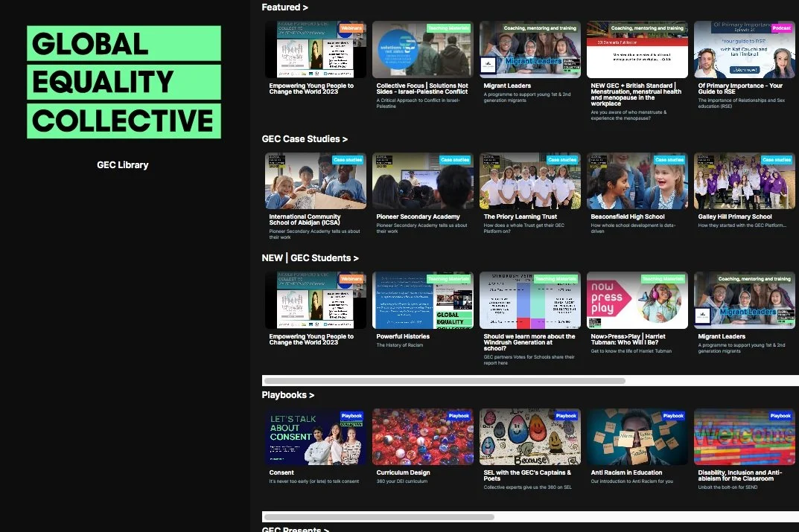Open the Now>Press>Play Harriet Tubman thumbnail
Image resolution: width=799 pixels, height=532 pixels.
[x=637, y=300]
